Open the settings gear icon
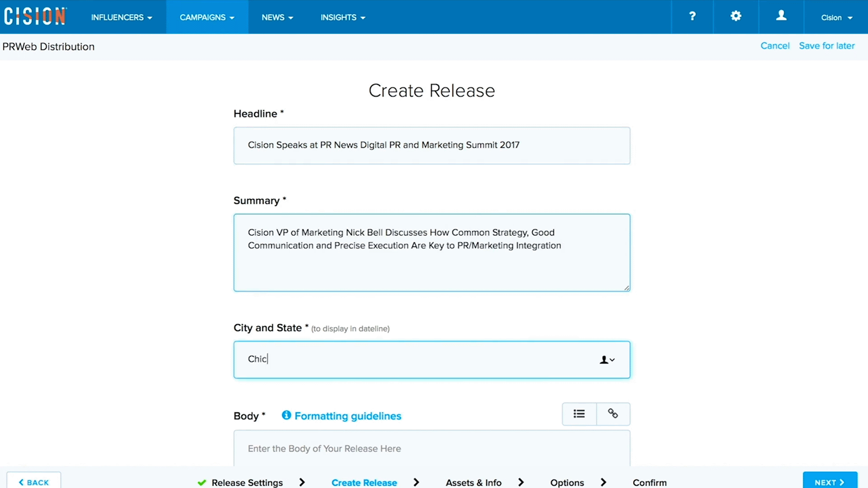The height and width of the screenshot is (488, 868). click(735, 16)
